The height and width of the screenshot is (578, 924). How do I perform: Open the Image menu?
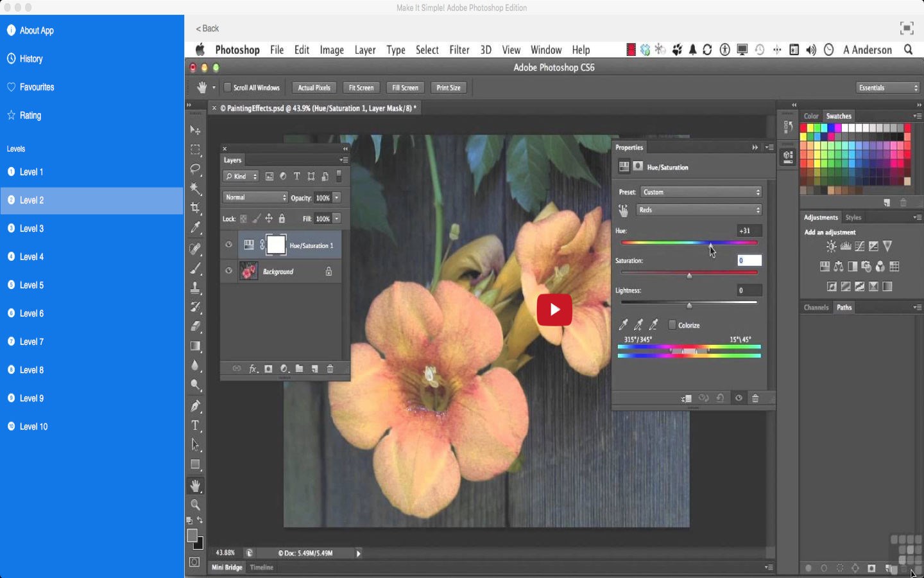point(332,49)
